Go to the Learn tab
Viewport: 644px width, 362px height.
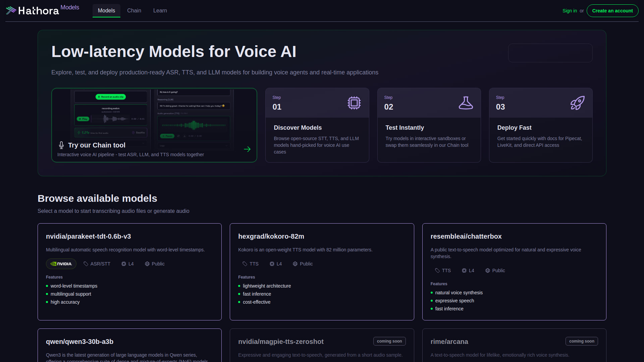coord(160,11)
